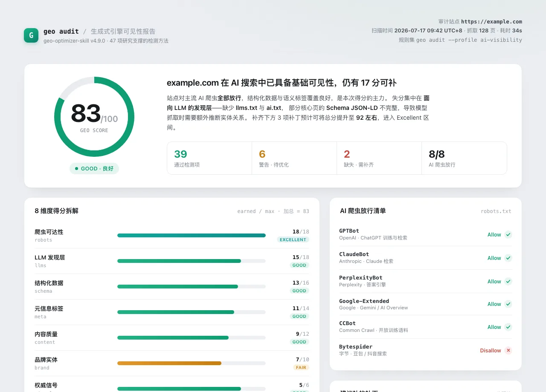This screenshot has width=546, height=392.
Task: Click CCBot green check icon
Action: click(x=508, y=327)
